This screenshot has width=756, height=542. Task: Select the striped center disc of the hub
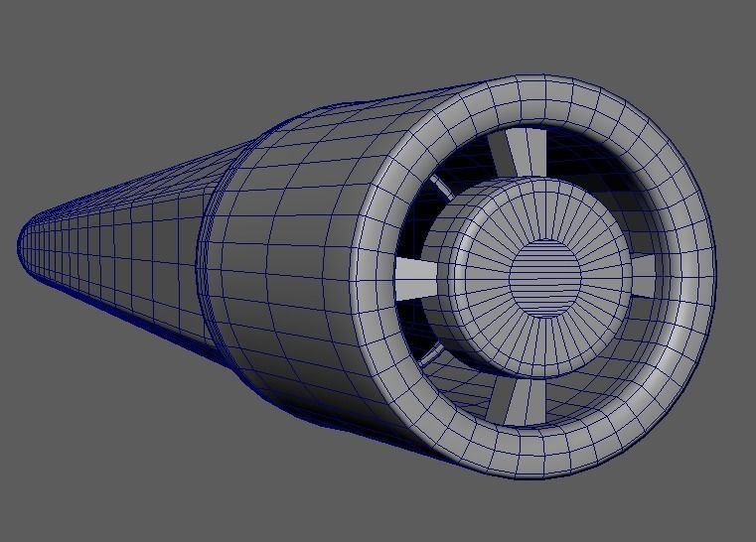(544, 279)
